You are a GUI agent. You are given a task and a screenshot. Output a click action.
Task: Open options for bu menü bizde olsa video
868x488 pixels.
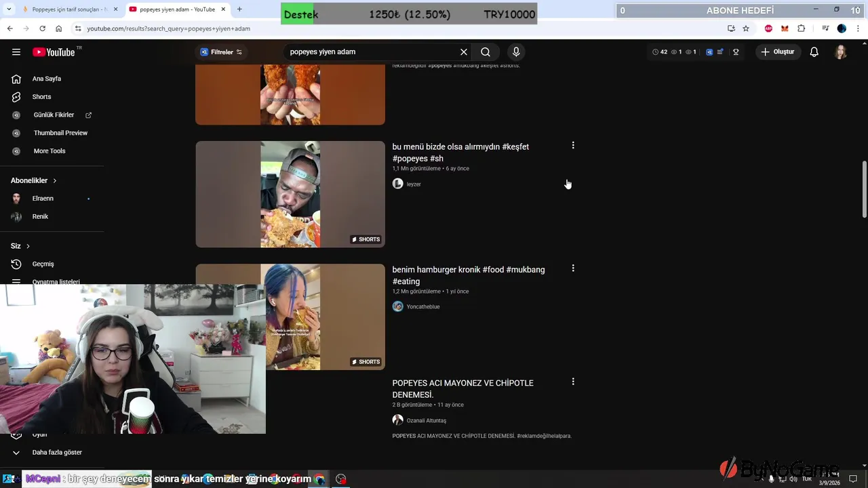point(573,146)
